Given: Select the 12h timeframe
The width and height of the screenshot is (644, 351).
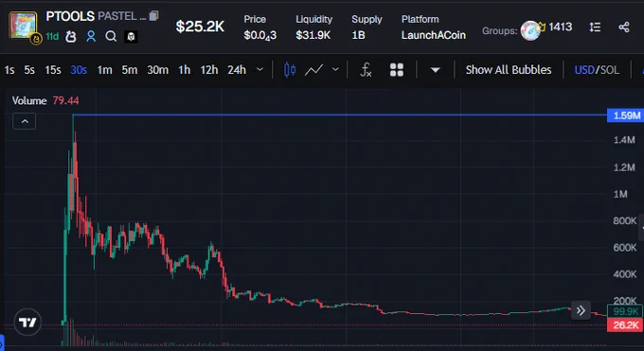Looking at the screenshot, I should tap(209, 70).
